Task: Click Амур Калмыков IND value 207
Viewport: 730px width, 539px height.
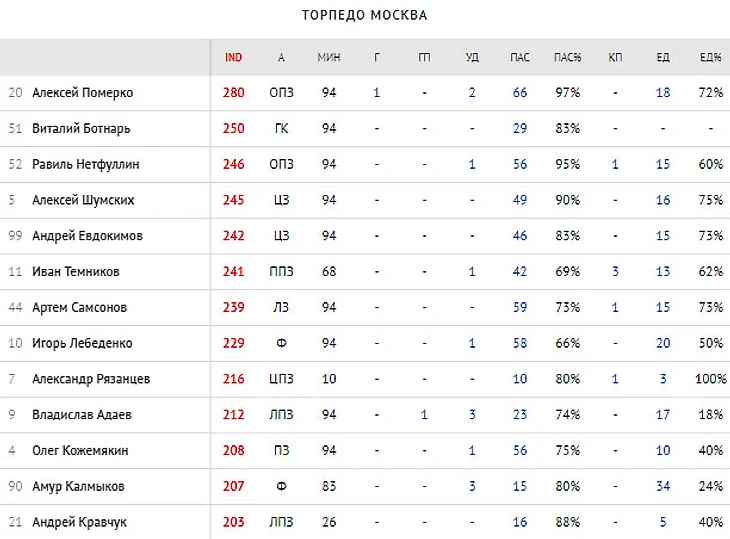Action: point(234,486)
